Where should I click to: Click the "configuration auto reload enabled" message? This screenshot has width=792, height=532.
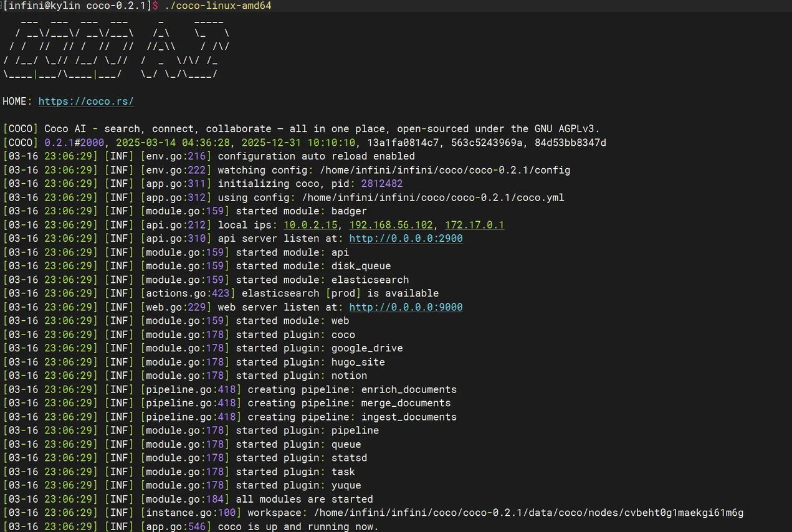(x=316, y=156)
